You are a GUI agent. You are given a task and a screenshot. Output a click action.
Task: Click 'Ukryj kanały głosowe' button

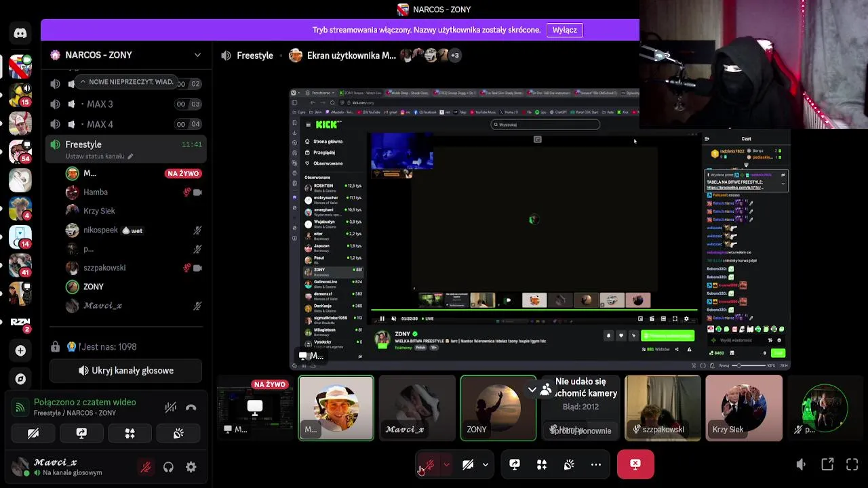point(126,371)
